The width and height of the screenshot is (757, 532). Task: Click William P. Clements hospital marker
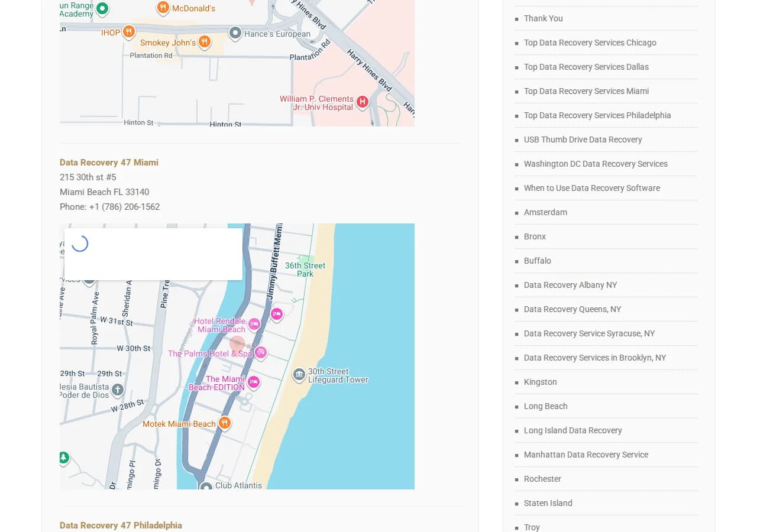363,102
